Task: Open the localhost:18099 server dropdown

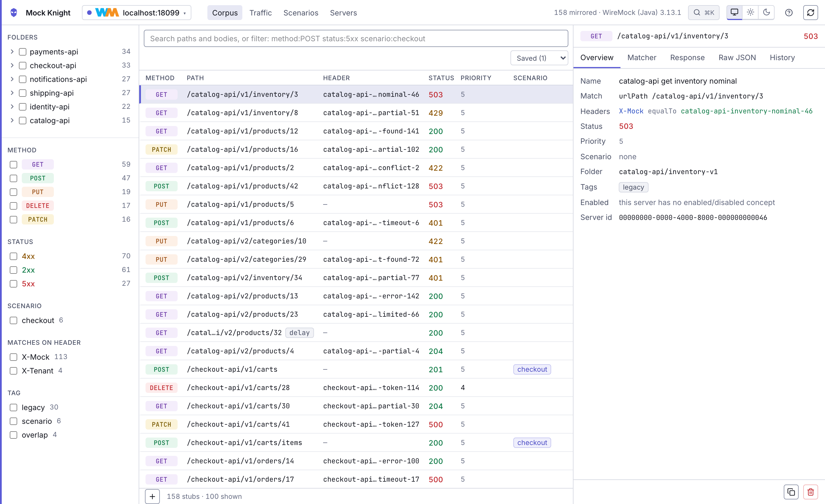Action: 137,13
